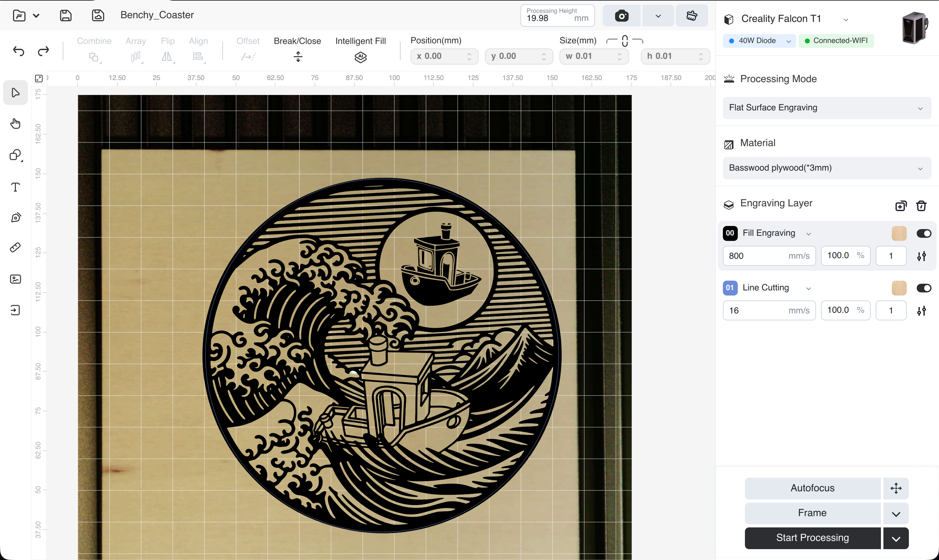Open the Flat Surface Engraving mode dropdown

(x=827, y=108)
